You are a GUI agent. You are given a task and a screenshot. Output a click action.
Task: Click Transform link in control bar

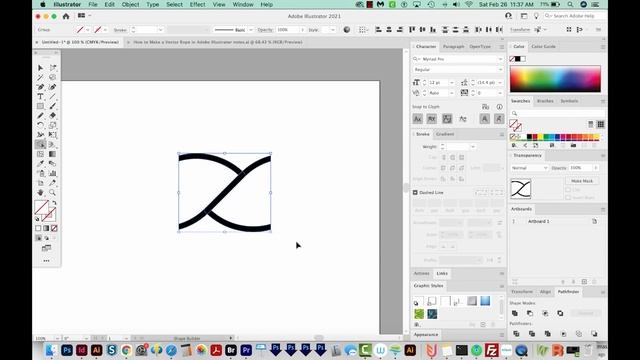pyautogui.click(x=520, y=30)
